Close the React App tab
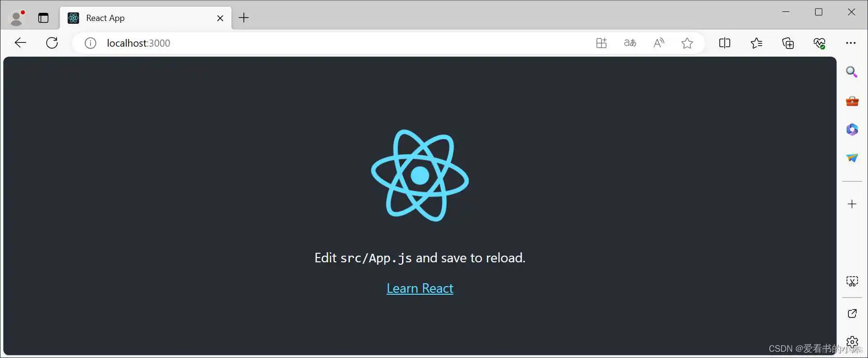Image resolution: width=868 pixels, height=358 pixels. [x=220, y=18]
